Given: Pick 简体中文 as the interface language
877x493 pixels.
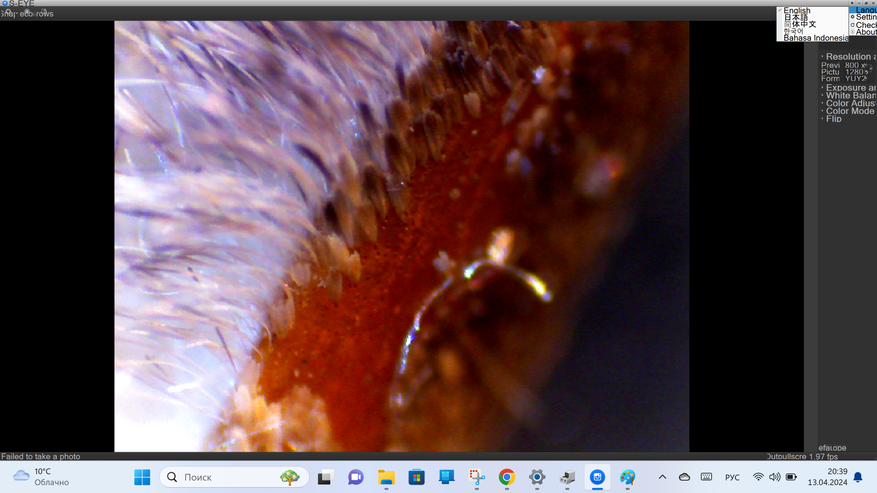Looking at the screenshot, I should click(813, 24).
